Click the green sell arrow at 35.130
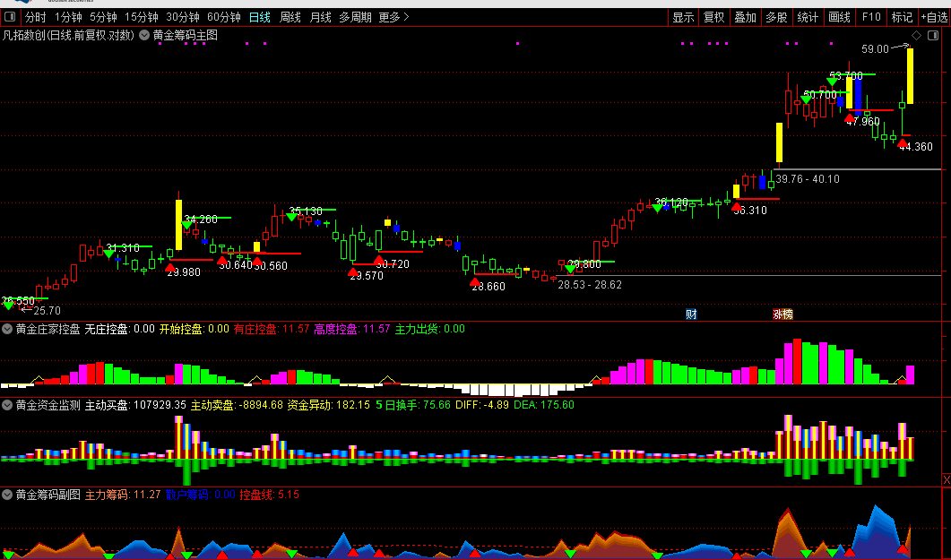The image size is (951, 560). coord(291,216)
